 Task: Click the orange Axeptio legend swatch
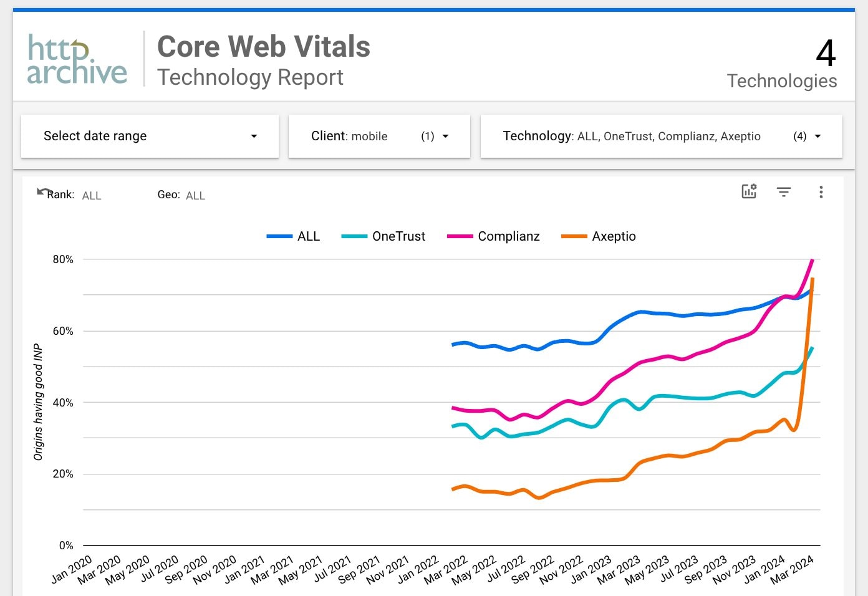[574, 236]
